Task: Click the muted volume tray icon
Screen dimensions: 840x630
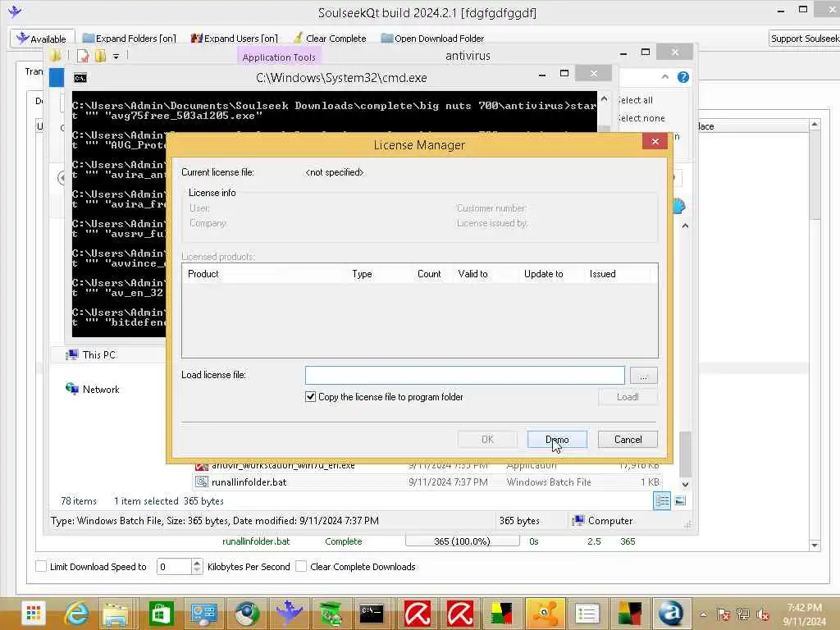Action: [x=763, y=614]
